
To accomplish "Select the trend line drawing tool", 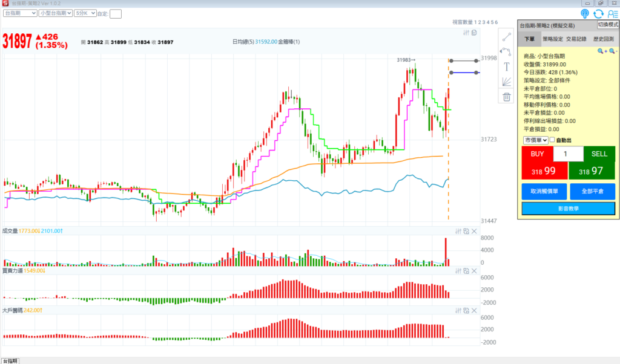I will click(x=507, y=36).
